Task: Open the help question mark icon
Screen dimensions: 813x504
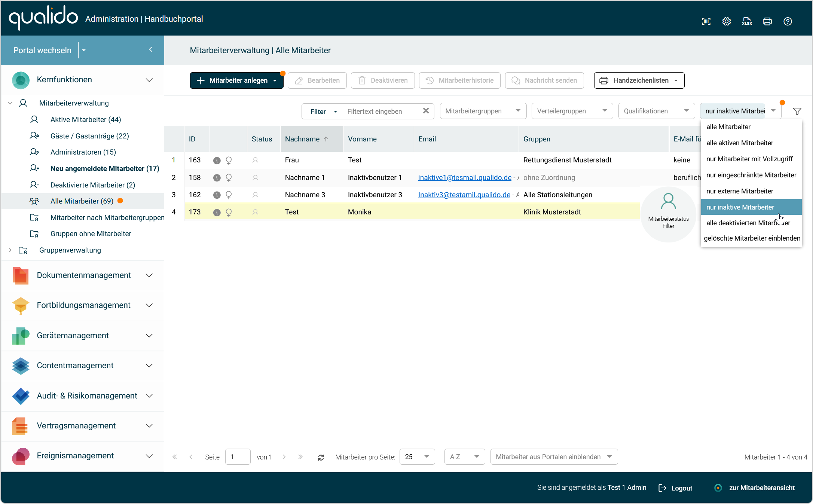Action: tap(788, 21)
